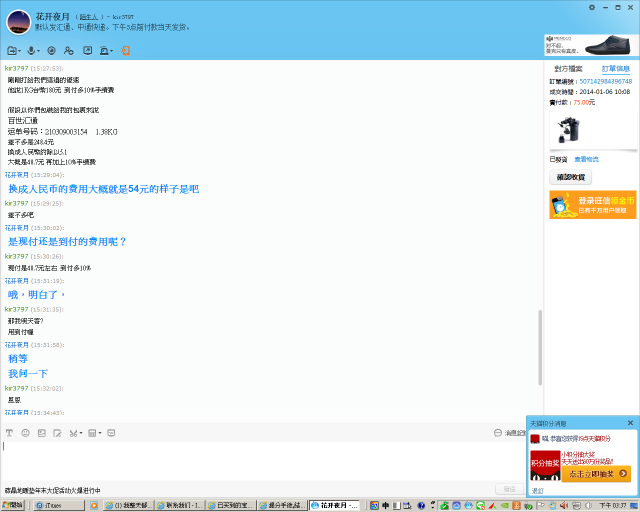Close the 天猫积分消息 popup
Screen dimensions: 640x512
point(630,423)
